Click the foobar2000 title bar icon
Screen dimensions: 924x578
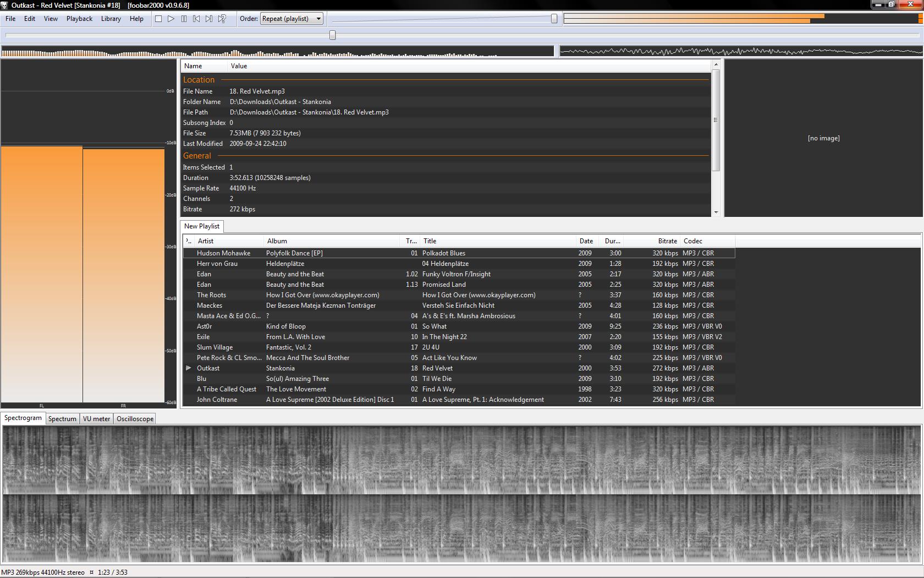(x=4, y=5)
